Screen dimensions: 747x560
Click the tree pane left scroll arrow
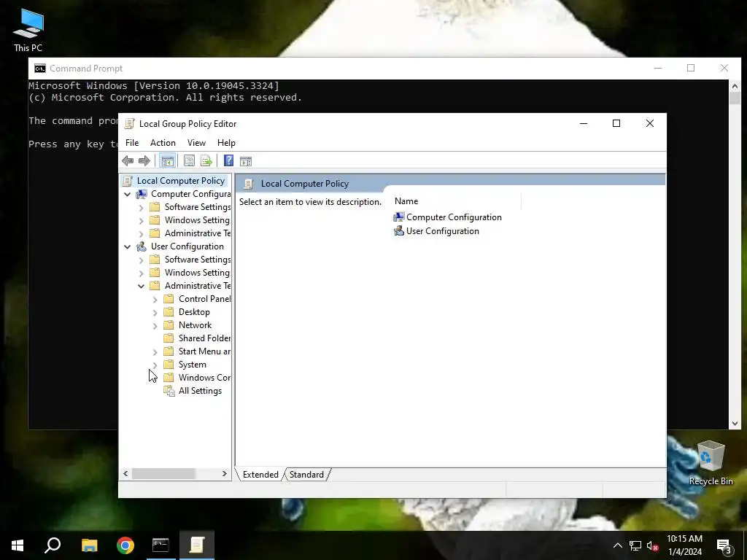125,474
